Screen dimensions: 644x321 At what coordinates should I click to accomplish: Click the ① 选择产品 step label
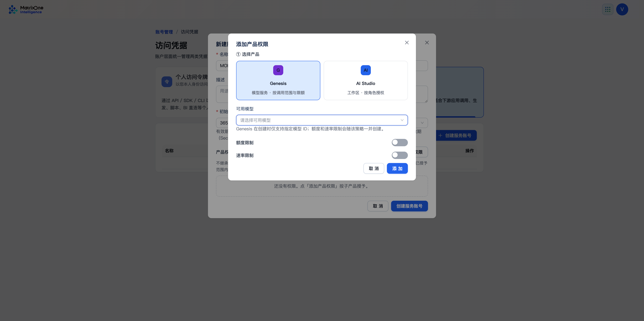click(x=248, y=54)
